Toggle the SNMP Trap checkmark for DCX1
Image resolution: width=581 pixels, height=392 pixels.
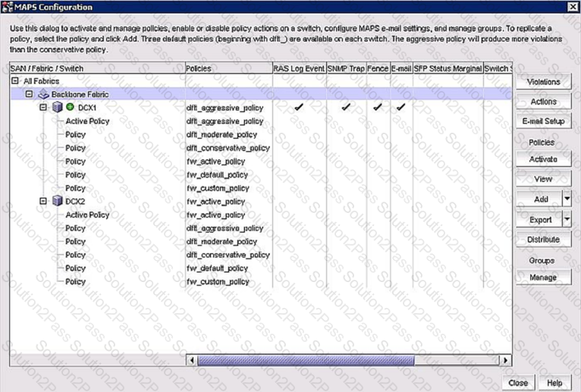tap(346, 107)
